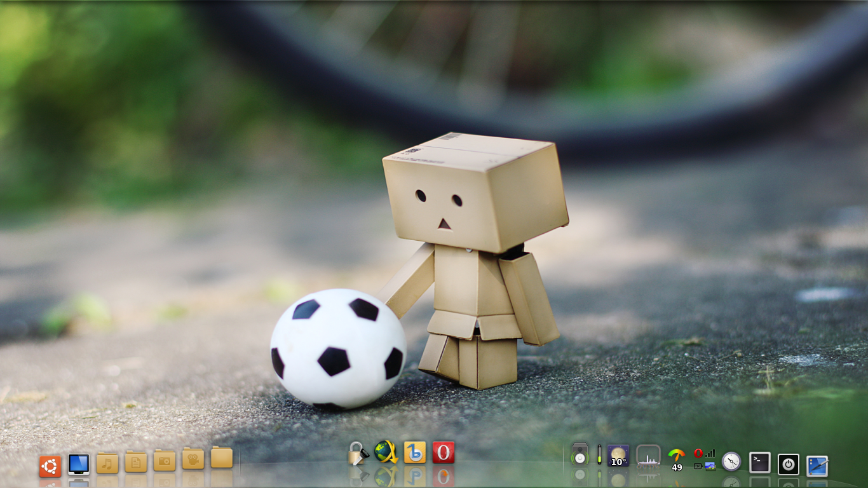The width and height of the screenshot is (868, 488).
Task: Launch the Opera browser from the dock
Action: (x=444, y=452)
